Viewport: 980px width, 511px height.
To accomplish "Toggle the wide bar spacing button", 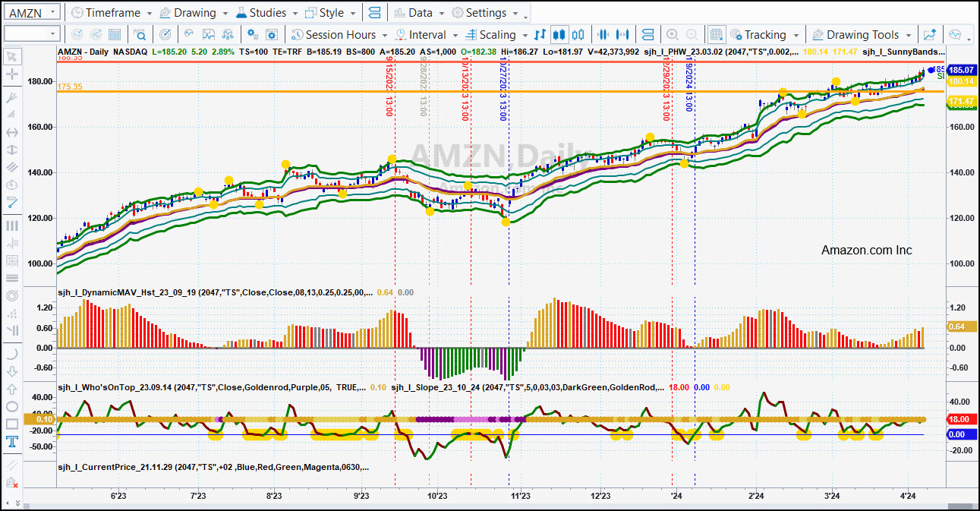I will pyautogui.click(x=623, y=35).
